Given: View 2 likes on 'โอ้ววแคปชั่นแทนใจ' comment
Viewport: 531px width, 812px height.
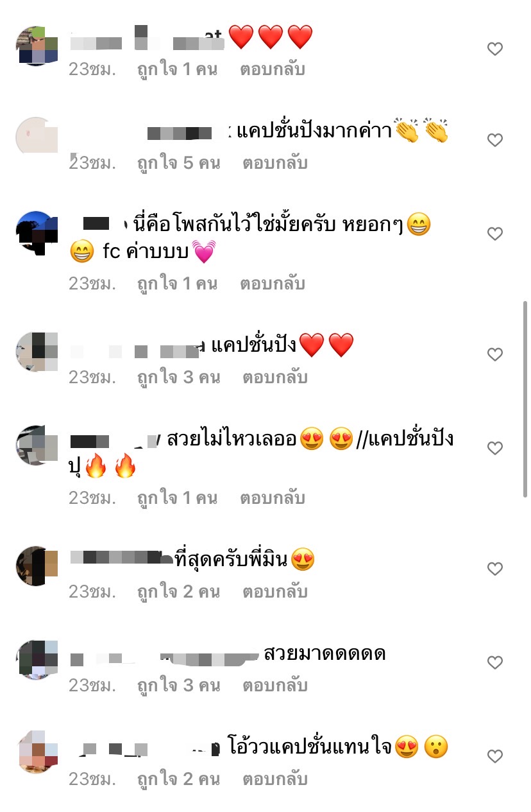Looking at the screenshot, I should (x=179, y=779).
